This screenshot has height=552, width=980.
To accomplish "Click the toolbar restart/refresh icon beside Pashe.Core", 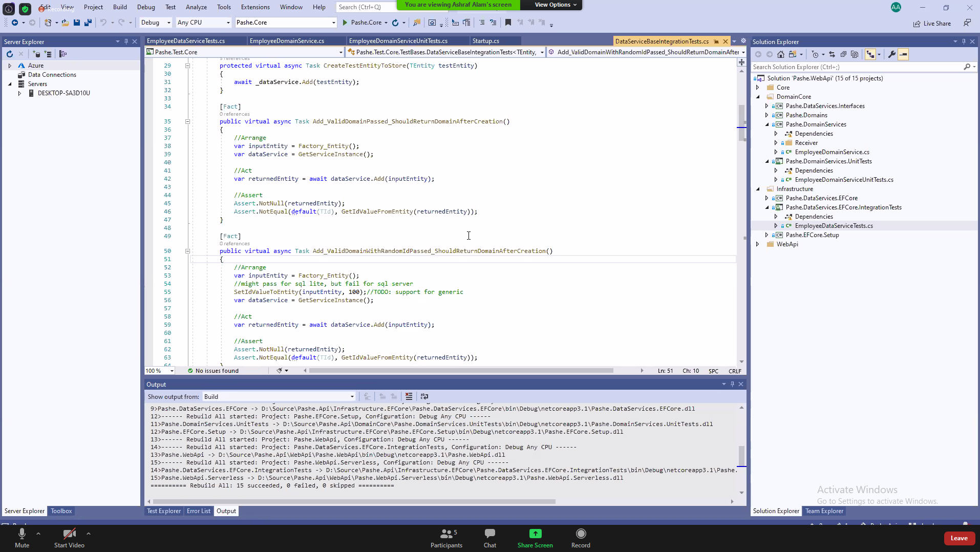I will coord(395,23).
